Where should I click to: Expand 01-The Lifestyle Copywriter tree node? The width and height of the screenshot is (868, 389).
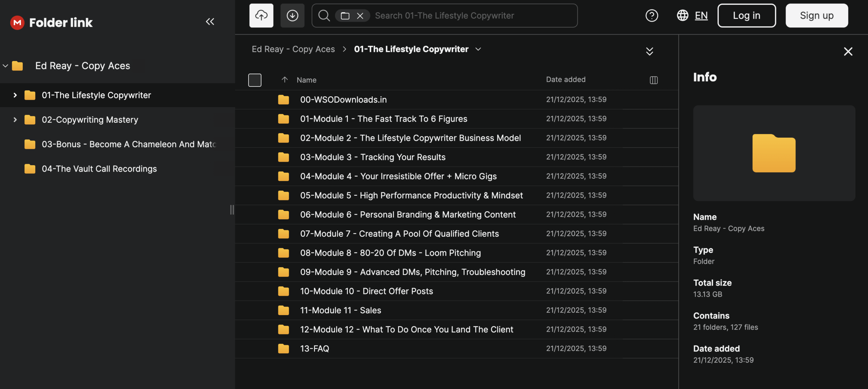click(15, 95)
